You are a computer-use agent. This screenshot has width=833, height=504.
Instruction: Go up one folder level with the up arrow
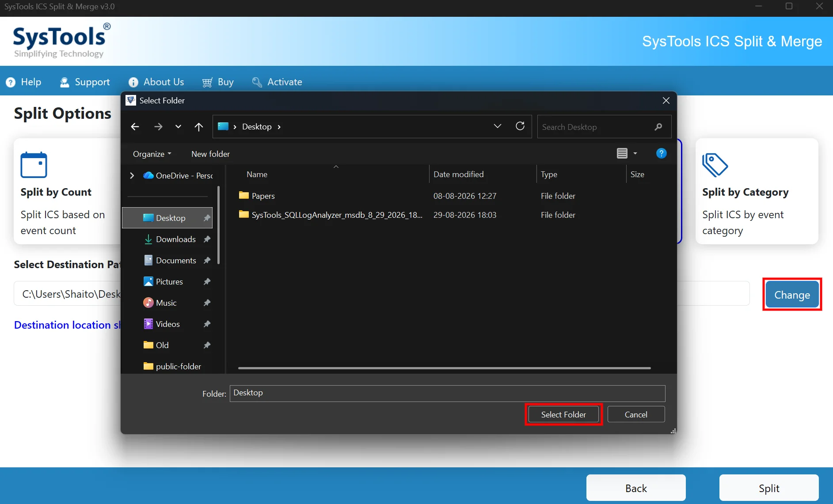(199, 127)
